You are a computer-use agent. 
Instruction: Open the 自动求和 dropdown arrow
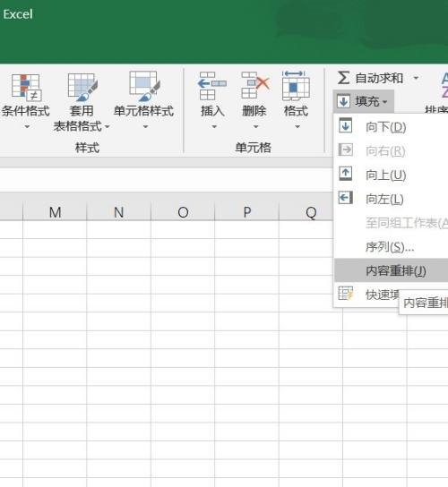(x=416, y=78)
